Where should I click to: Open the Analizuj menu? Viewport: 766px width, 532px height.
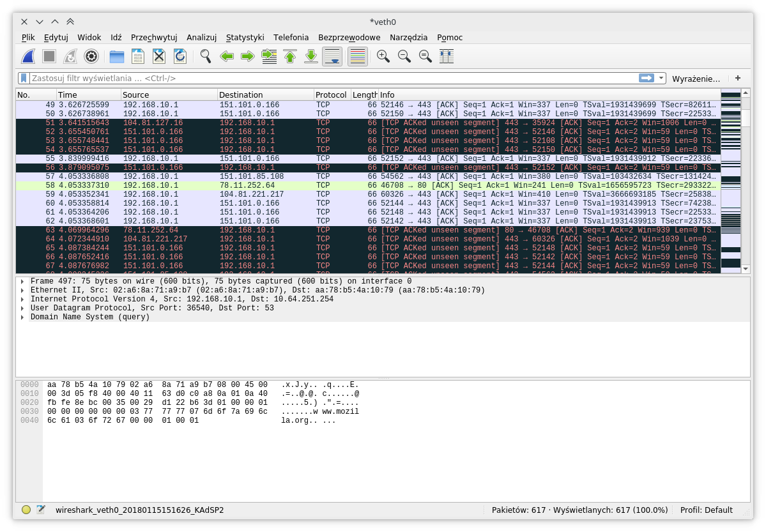[x=201, y=38]
